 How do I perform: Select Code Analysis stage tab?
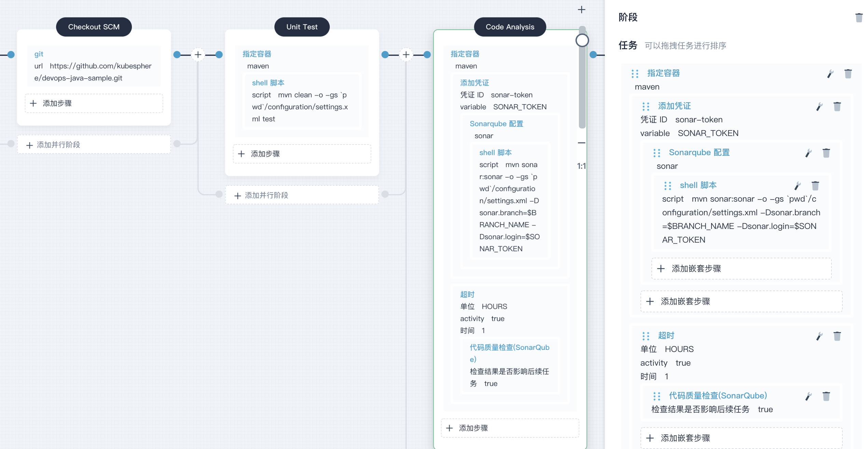click(x=510, y=27)
